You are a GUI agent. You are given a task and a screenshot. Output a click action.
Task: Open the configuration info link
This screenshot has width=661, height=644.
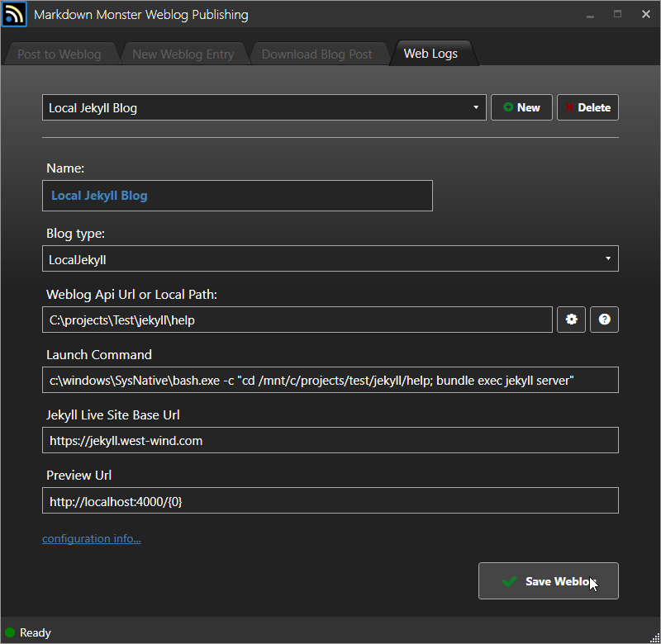point(92,538)
